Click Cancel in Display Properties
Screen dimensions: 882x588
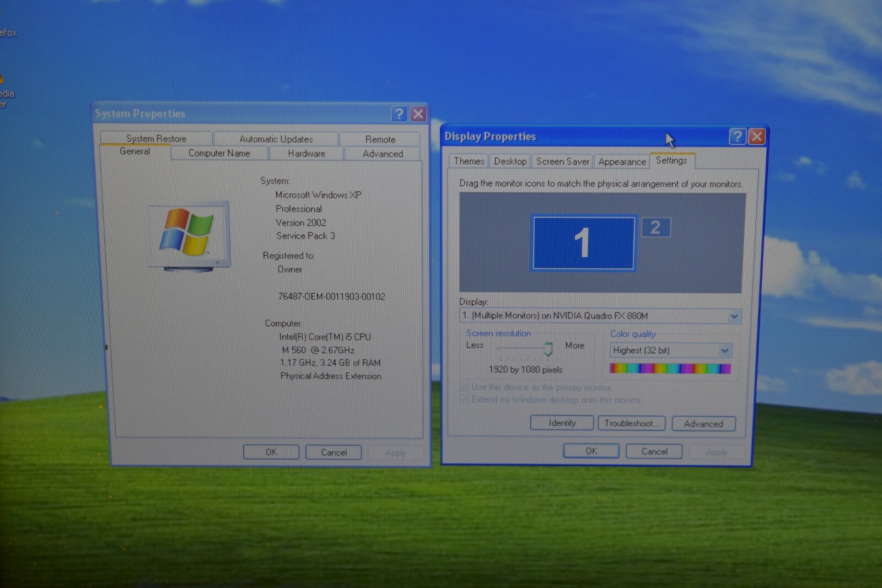click(x=654, y=451)
